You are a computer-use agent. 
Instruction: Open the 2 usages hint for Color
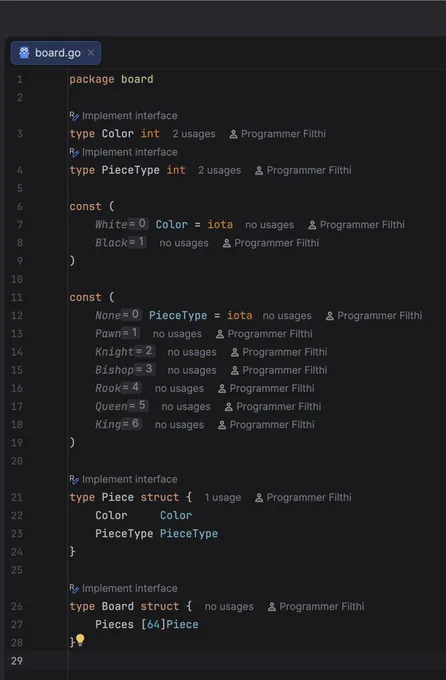pyautogui.click(x=194, y=134)
